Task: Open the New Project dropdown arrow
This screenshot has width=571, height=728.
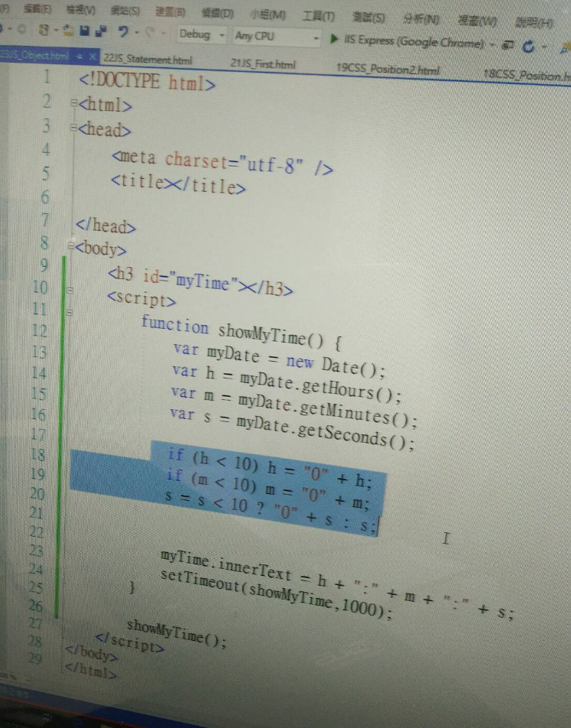Action: 55,31
